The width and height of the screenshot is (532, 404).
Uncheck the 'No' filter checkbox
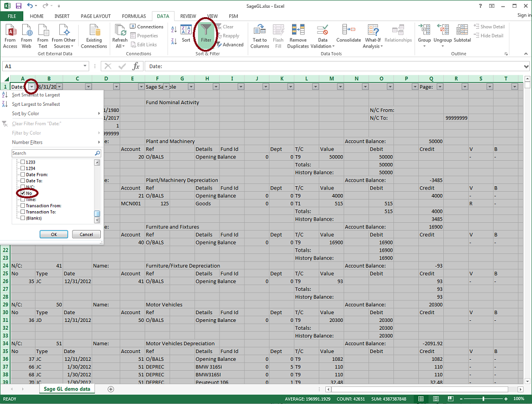[23, 193]
